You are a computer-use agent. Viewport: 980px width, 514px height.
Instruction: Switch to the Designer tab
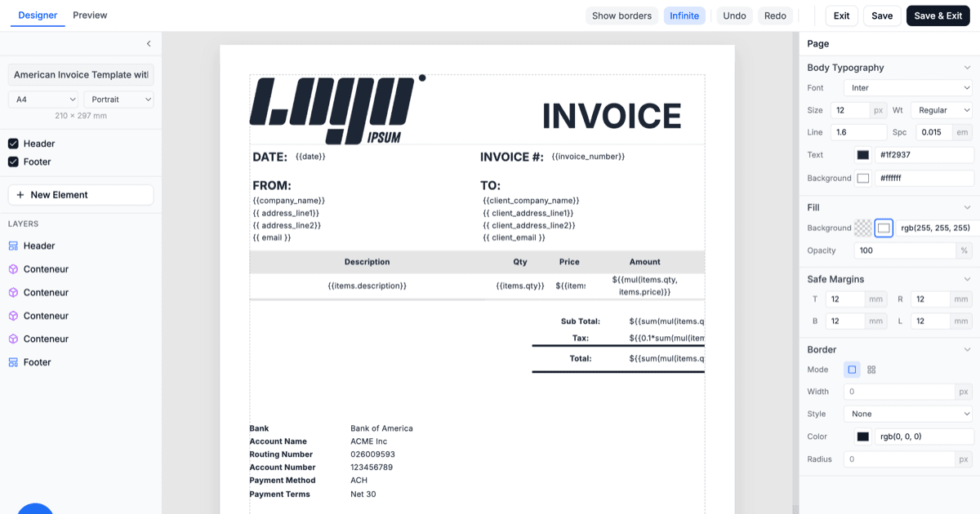coord(38,15)
